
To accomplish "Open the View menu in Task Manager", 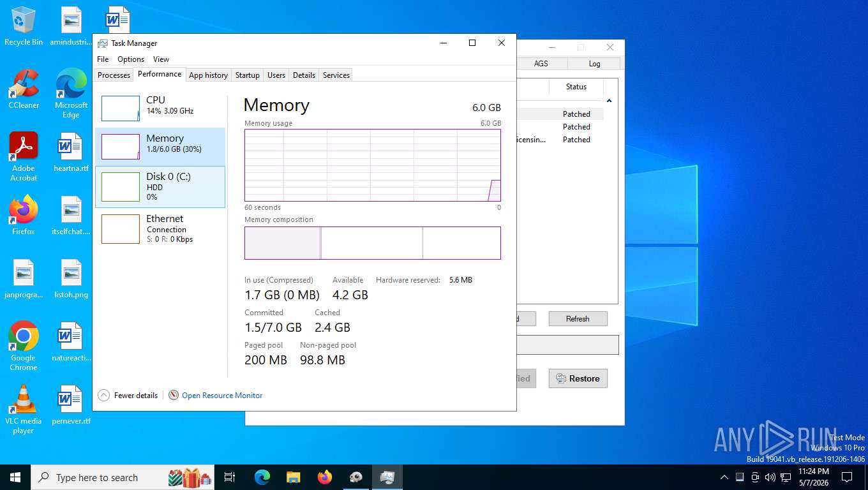I will (x=161, y=59).
